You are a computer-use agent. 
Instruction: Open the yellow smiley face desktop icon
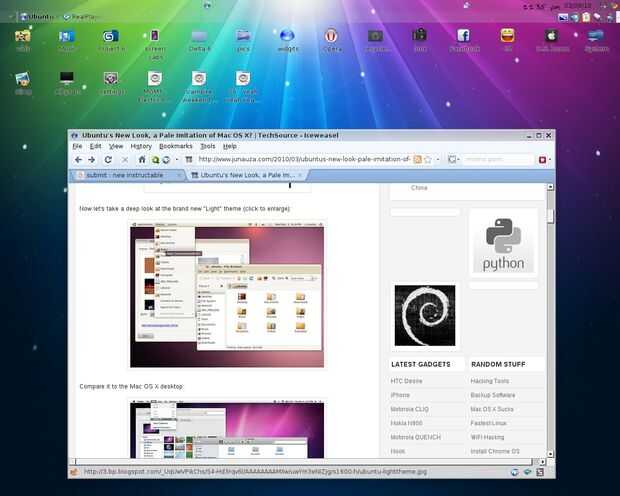507,36
